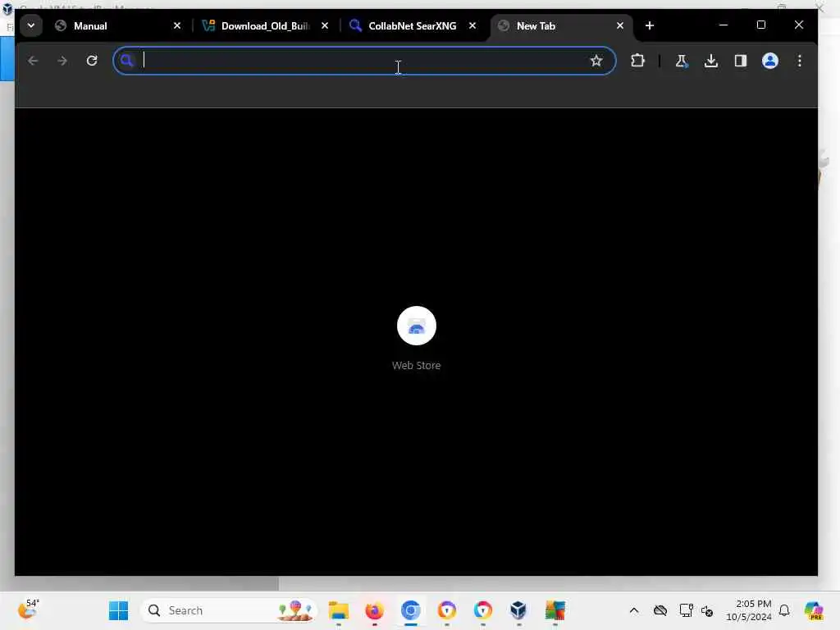Go back to previous page
This screenshot has height=630, width=840.
tap(33, 61)
